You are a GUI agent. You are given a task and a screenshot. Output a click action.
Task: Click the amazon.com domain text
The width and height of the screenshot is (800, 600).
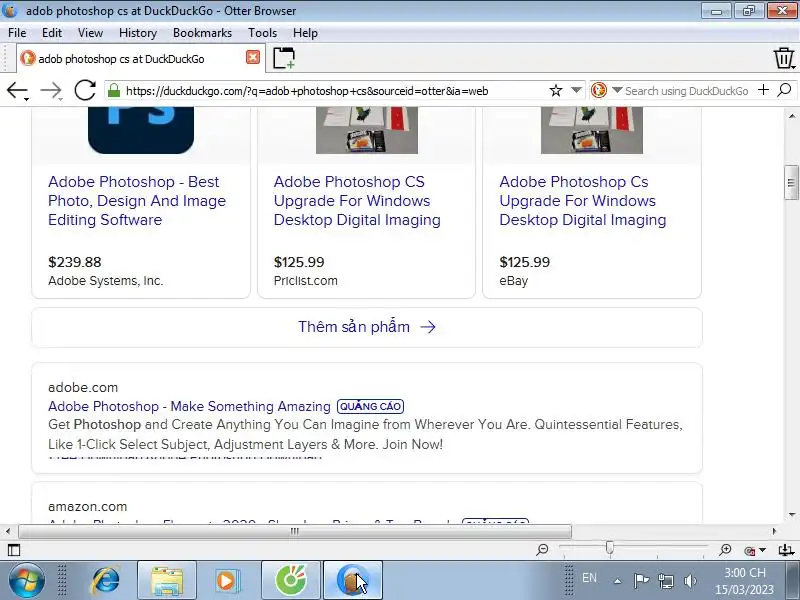87,507
